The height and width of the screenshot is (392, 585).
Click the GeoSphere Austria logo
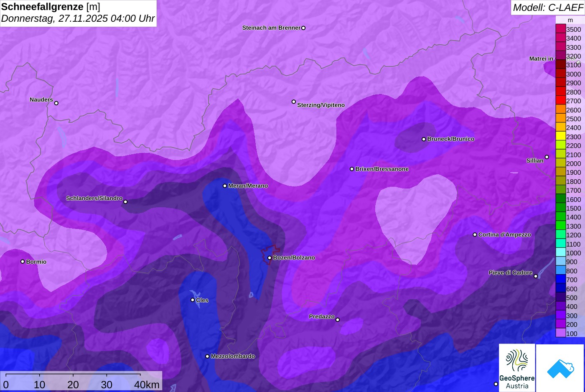point(517,368)
